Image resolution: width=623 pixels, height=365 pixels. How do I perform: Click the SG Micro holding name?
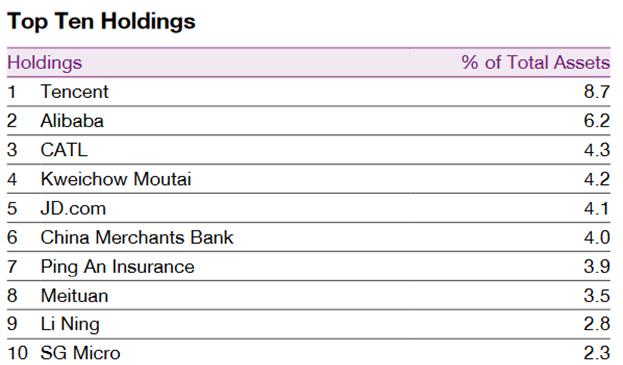(x=80, y=353)
